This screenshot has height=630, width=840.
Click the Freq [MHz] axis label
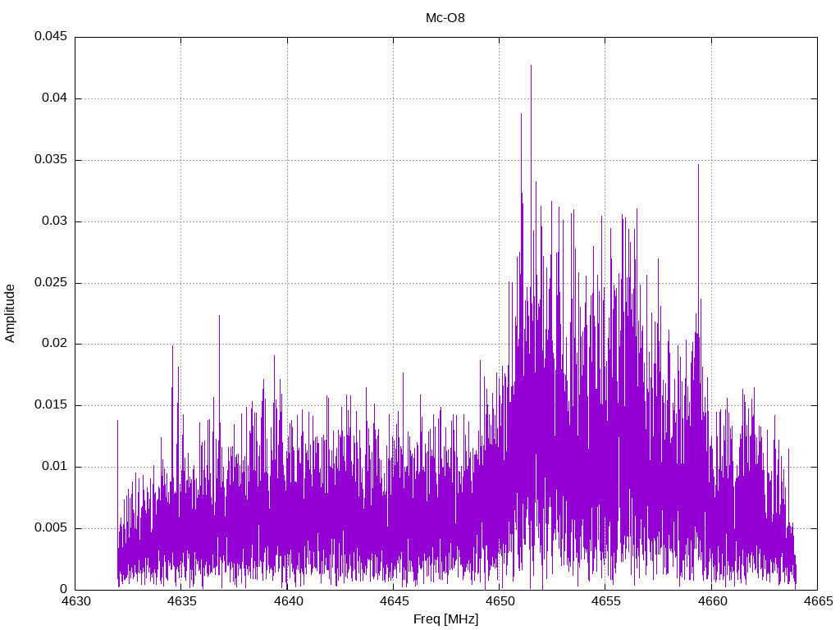click(x=445, y=619)
